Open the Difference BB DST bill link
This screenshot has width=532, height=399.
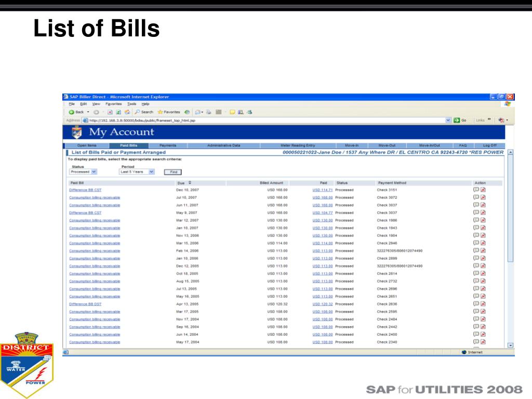pos(85,304)
